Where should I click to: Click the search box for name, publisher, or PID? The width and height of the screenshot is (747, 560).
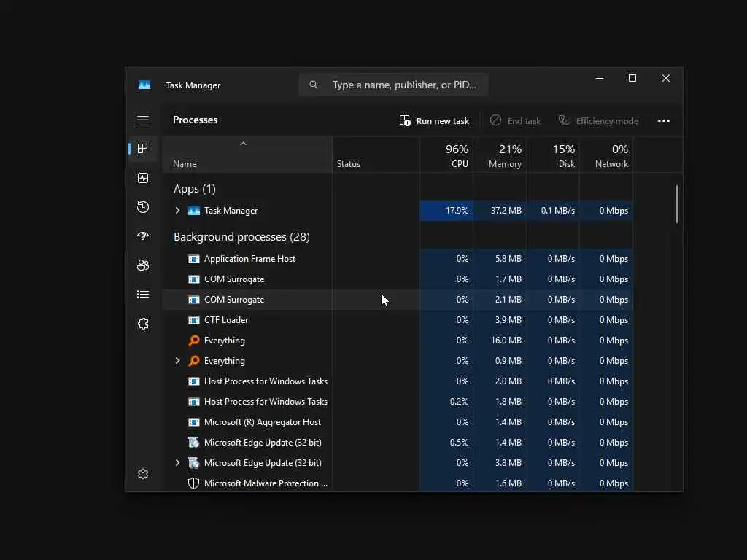click(x=393, y=85)
